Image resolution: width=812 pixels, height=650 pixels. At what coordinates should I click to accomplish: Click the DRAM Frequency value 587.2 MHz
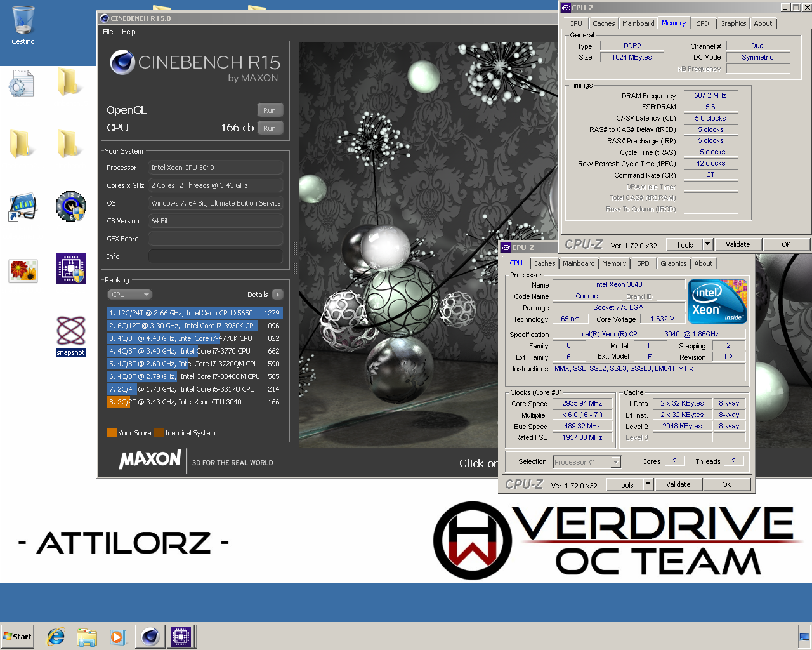coord(710,95)
